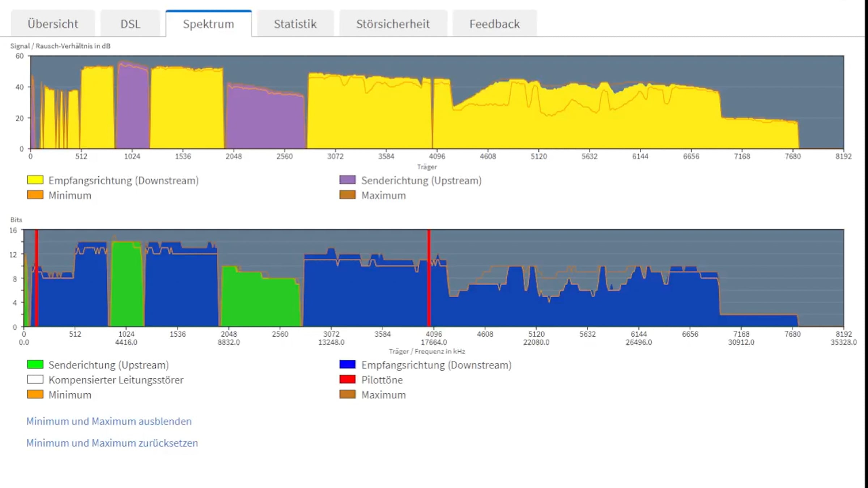Click white Kompensierter Leitungsstörer swatch
The width and height of the screenshot is (868, 488).
[x=35, y=379]
